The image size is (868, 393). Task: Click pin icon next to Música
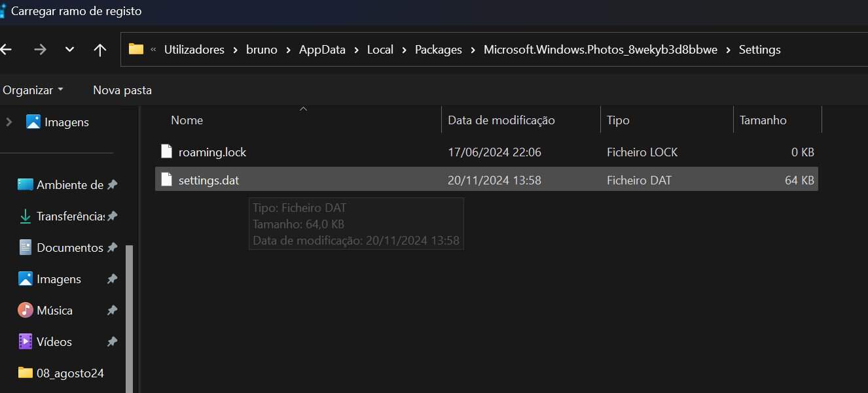point(112,311)
